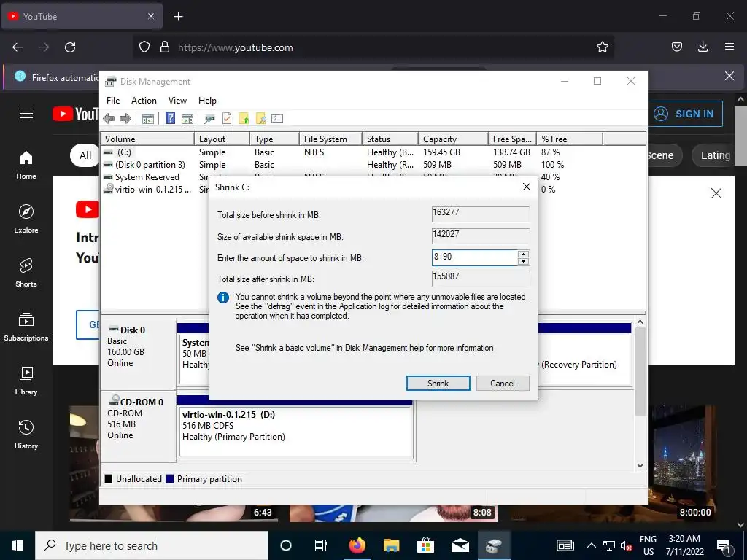Open the blue Help toolbar icon

[170, 118]
